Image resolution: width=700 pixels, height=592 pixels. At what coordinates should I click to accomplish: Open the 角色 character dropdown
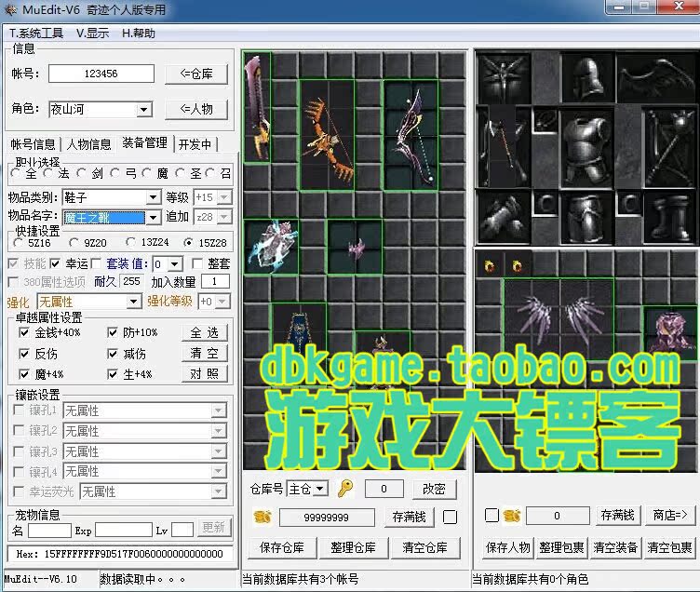pyautogui.click(x=143, y=110)
